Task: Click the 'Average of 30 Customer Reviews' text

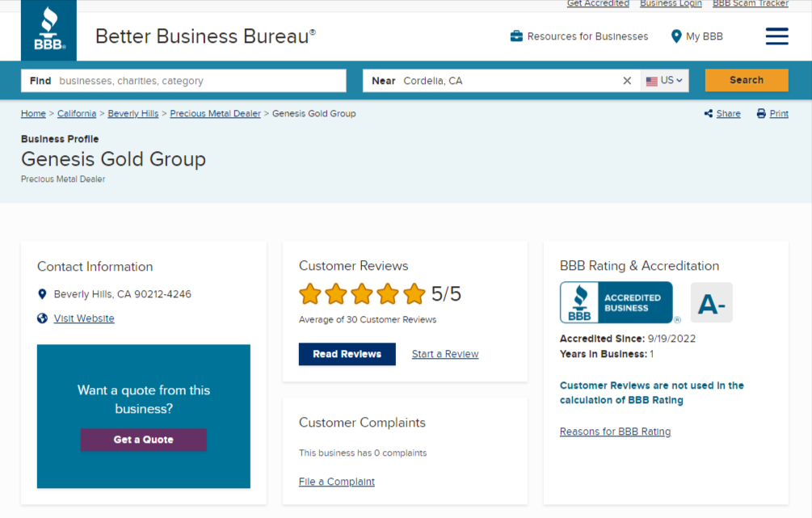Action: point(368,319)
